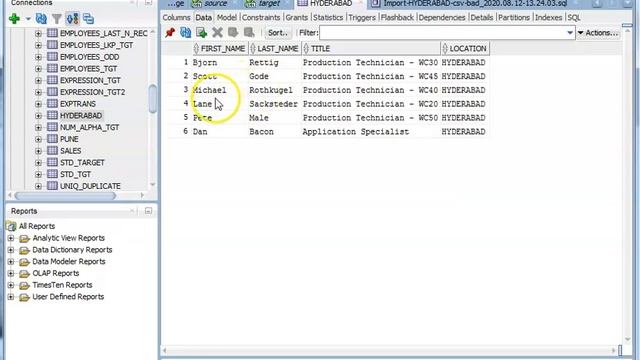Expand the EMPLOYEES_TGT table node
Screen dimensions: 640x360
coord(38,69)
